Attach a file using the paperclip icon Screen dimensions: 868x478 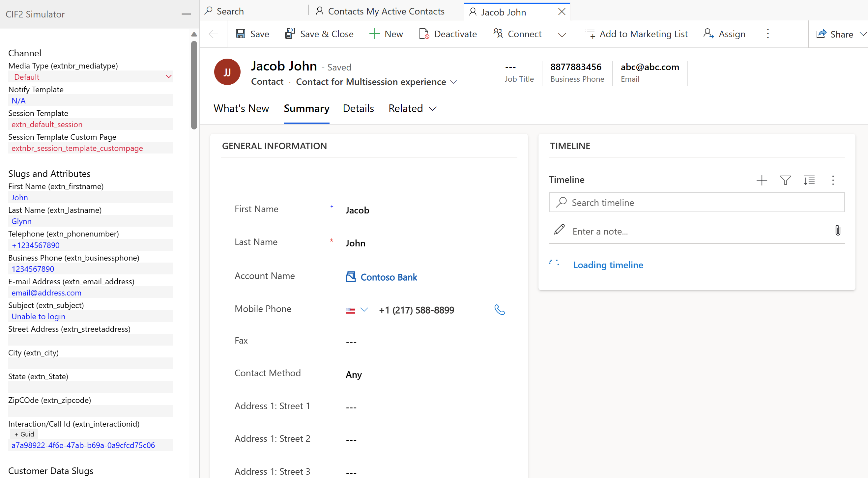coord(838,230)
